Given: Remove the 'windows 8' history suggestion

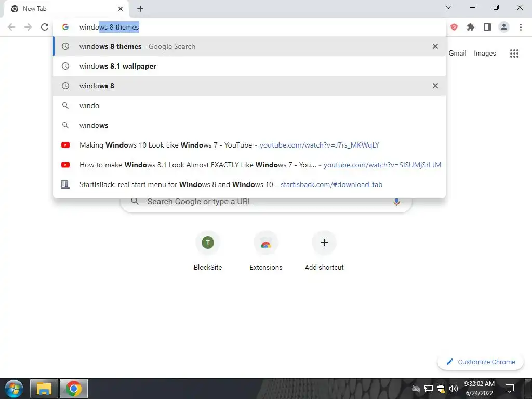Looking at the screenshot, I should (x=435, y=86).
